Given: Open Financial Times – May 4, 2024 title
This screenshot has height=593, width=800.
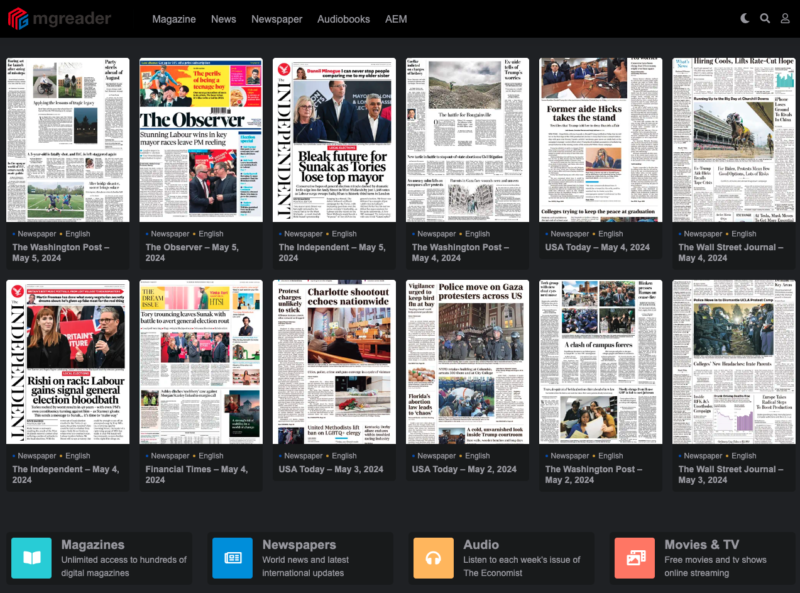Looking at the screenshot, I should coord(196,474).
